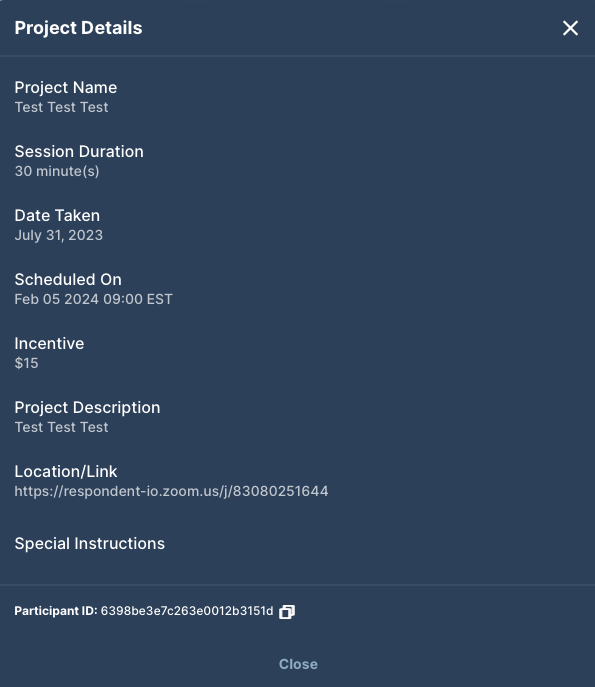Click the Session Duration label
The height and width of the screenshot is (687, 595).
click(79, 152)
